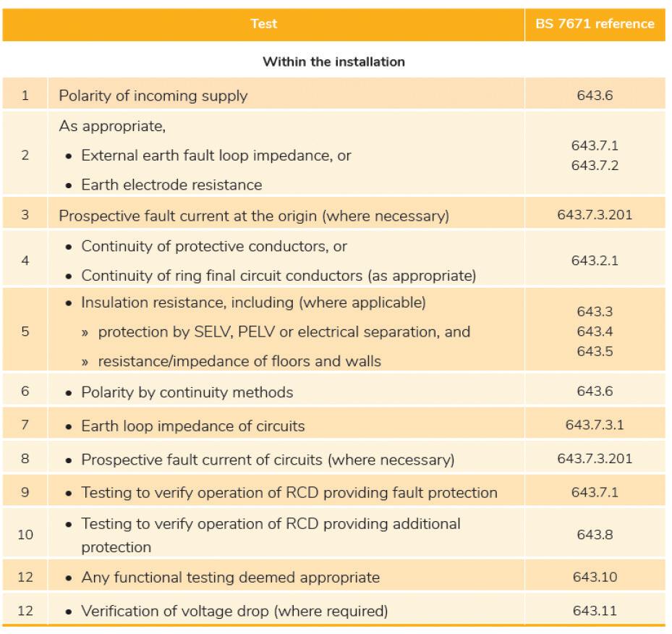
Task: Click the 'BS 7671 reference' column header
Action: [595, 24]
